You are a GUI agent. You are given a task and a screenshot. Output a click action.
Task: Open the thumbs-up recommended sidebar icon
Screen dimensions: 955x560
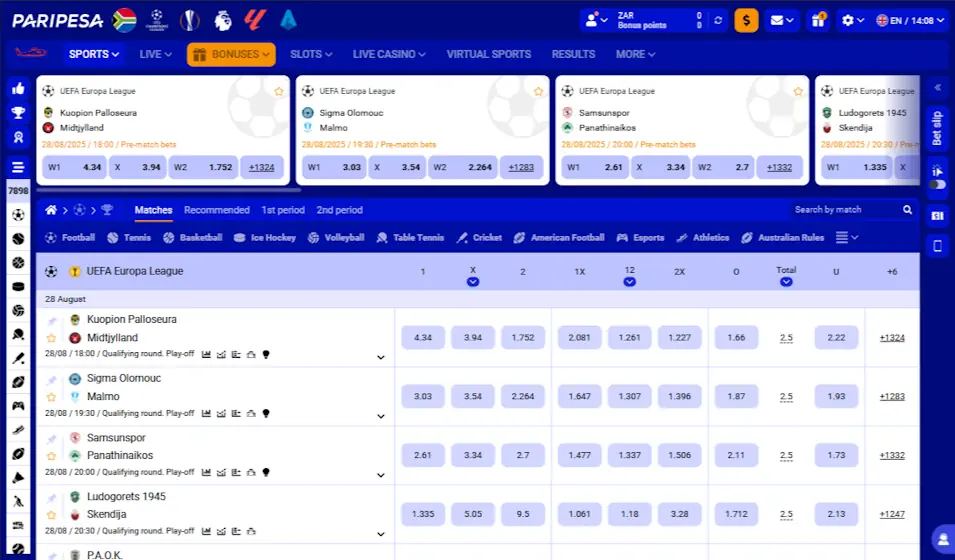(x=18, y=89)
